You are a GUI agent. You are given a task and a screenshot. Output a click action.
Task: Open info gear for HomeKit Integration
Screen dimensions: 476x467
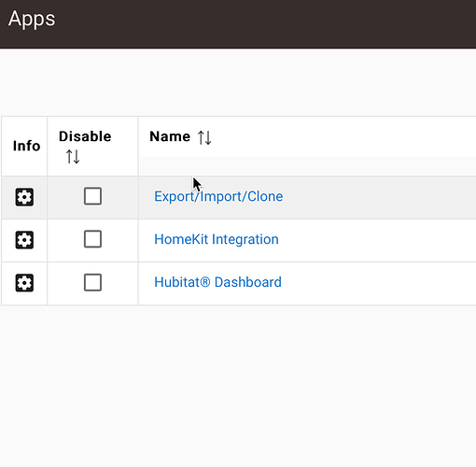pyautogui.click(x=24, y=240)
